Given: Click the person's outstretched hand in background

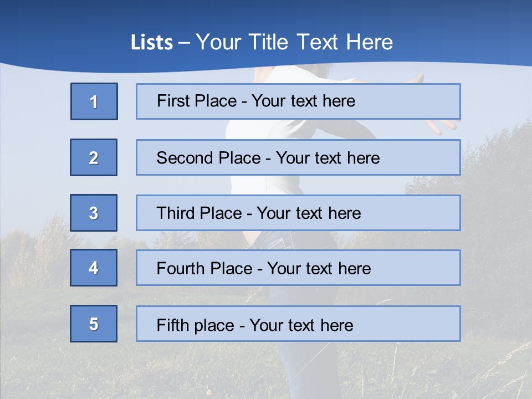Looking at the screenshot, I should click(441, 125).
